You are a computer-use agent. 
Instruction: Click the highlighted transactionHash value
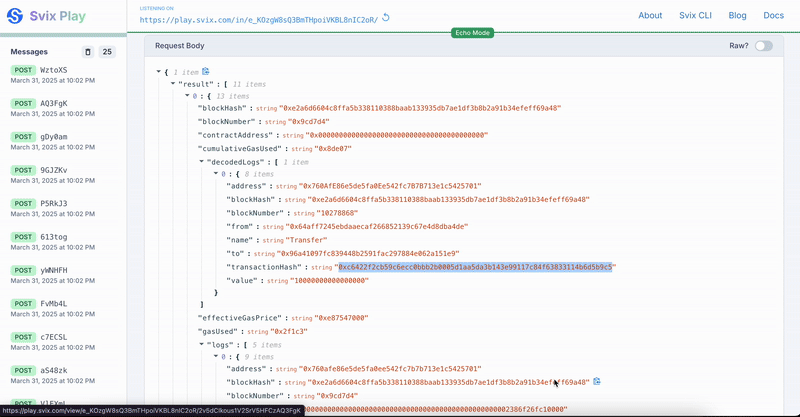476,267
